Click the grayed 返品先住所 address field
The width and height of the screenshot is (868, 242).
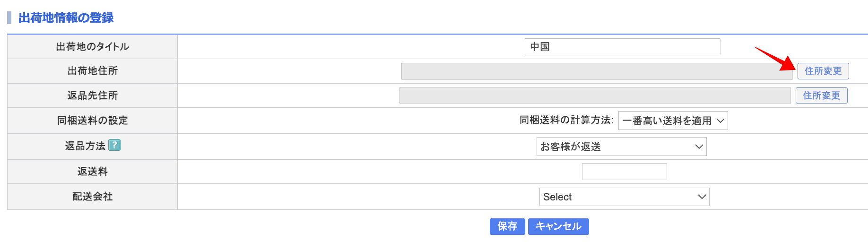(595, 95)
